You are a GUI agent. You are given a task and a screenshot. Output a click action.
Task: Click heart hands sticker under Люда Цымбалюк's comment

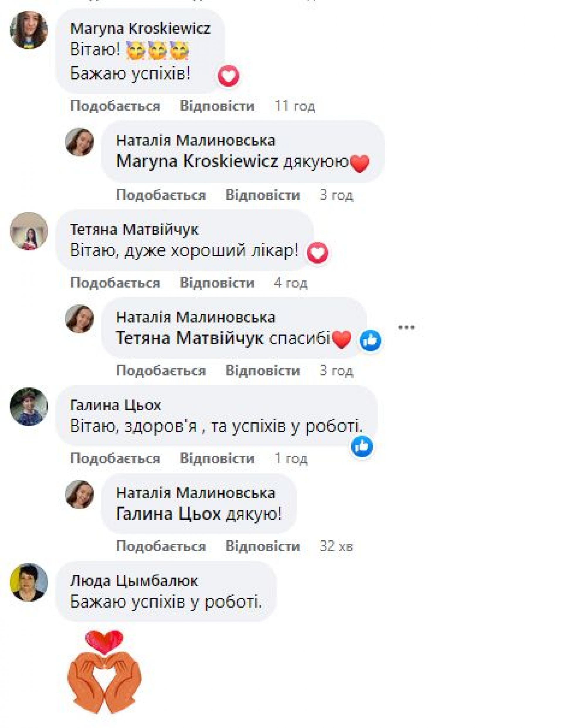point(104,672)
